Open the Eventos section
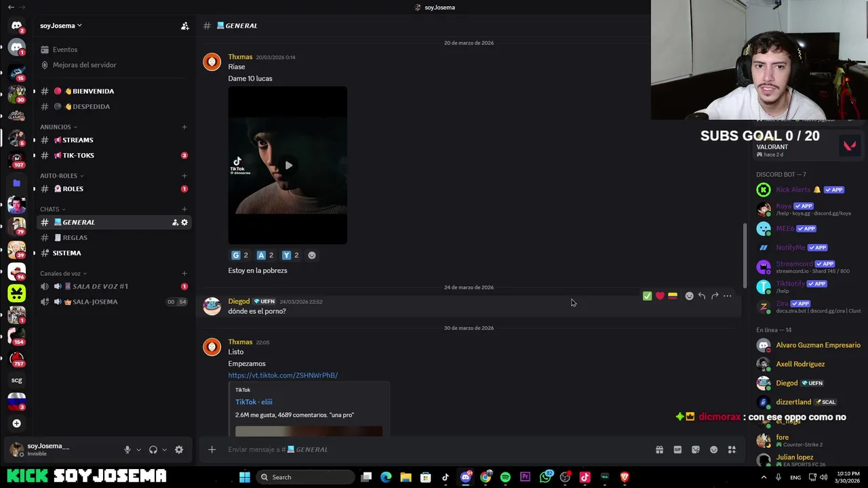 tap(114, 49)
